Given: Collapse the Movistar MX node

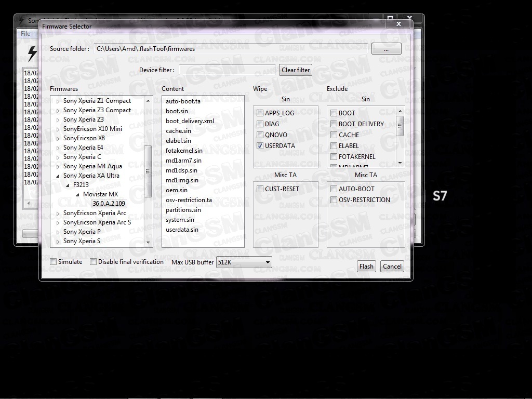Looking at the screenshot, I should tap(78, 194).
